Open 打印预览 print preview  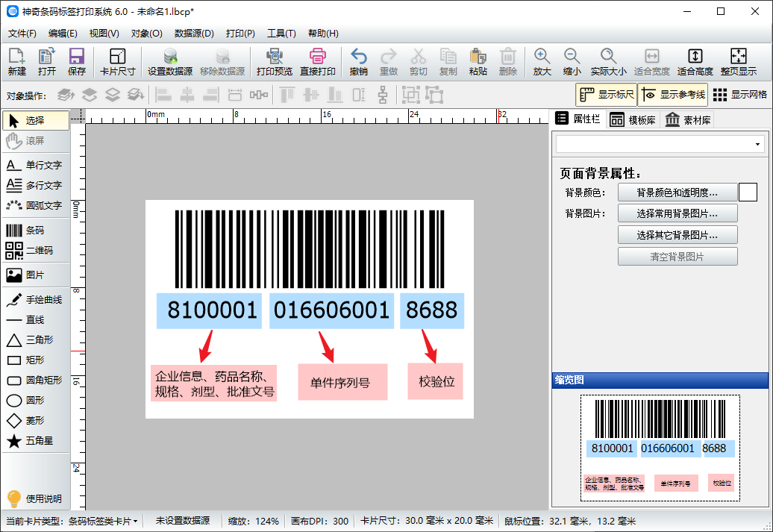click(275, 62)
